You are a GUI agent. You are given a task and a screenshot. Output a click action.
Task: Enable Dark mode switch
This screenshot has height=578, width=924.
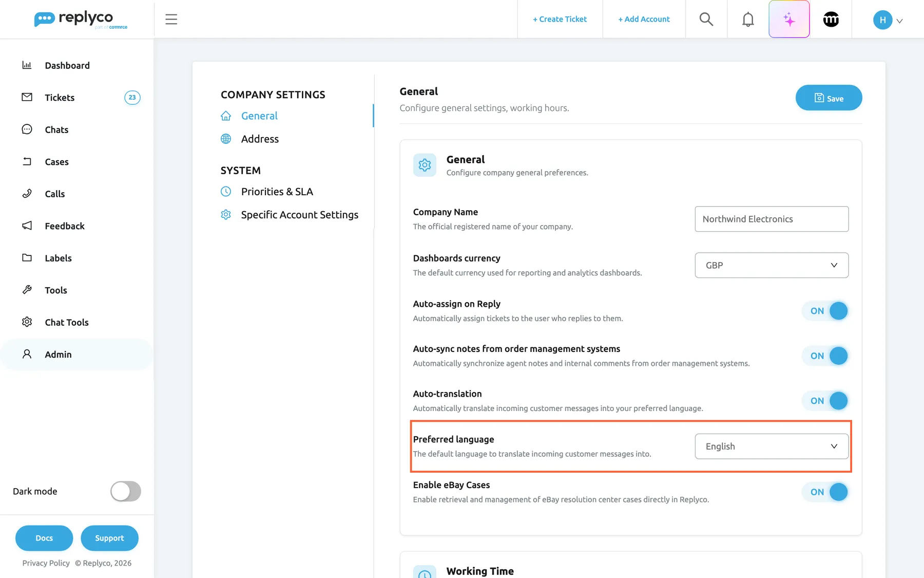click(126, 491)
